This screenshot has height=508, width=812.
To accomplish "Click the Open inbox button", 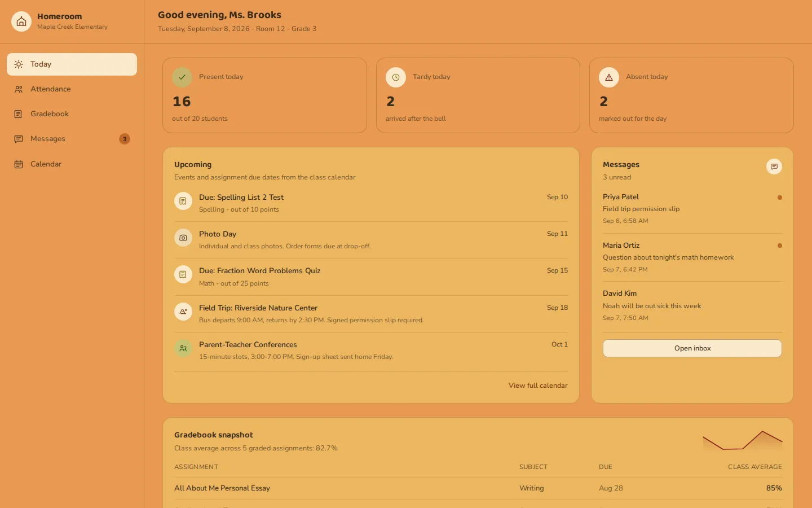I will point(692,348).
